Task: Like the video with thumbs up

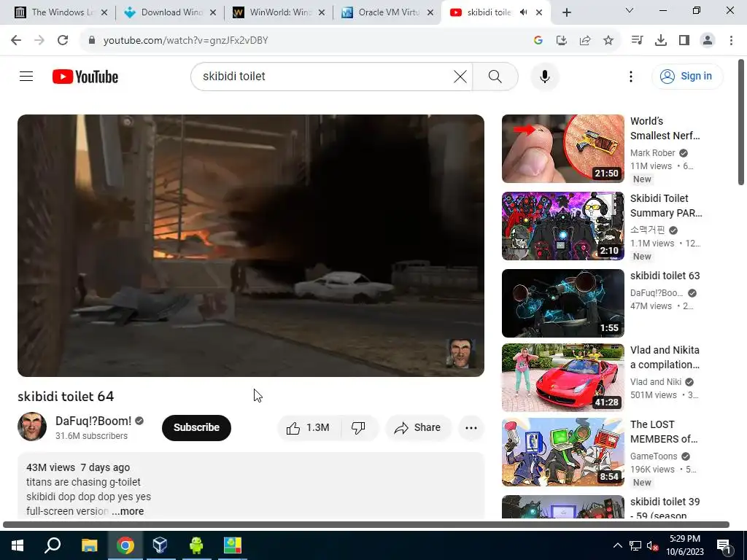Action: (x=309, y=427)
